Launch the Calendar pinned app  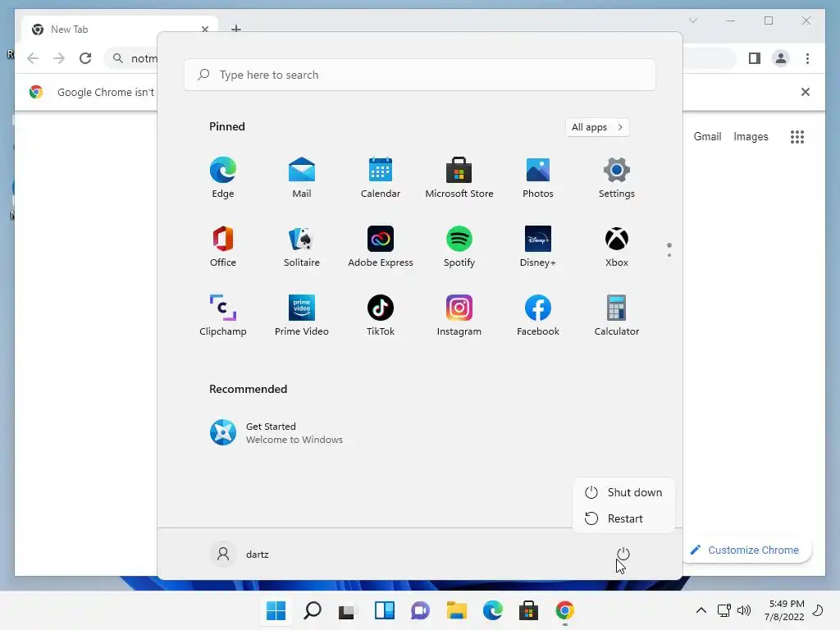click(x=381, y=178)
